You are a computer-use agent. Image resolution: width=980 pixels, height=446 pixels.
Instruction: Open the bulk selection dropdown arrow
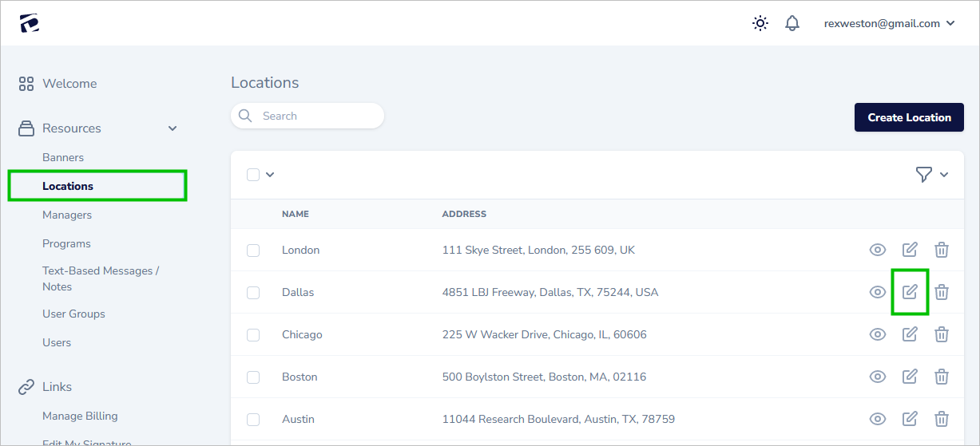click(x=270, y=175)
